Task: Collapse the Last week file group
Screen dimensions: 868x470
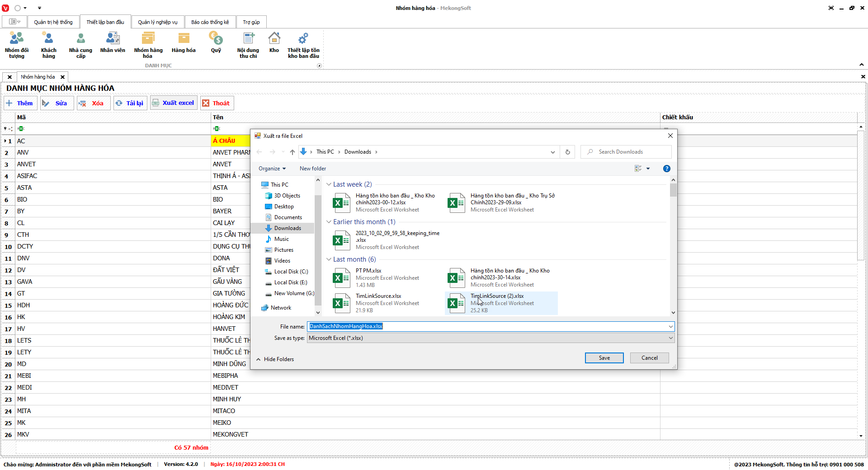Action: click(x=329, y=184)
